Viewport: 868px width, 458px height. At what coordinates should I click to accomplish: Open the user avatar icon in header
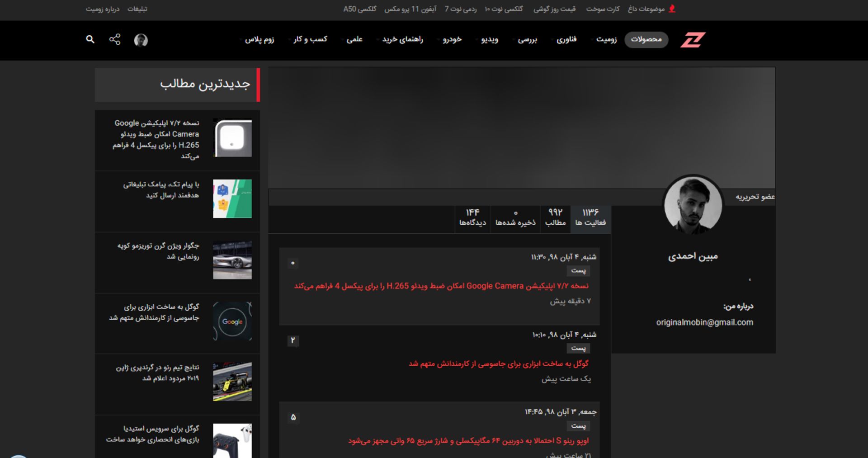(x=141, y=40)
